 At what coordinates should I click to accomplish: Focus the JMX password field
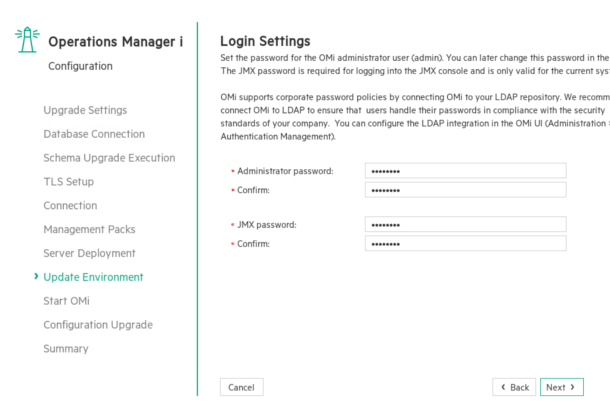pos(465,225)
